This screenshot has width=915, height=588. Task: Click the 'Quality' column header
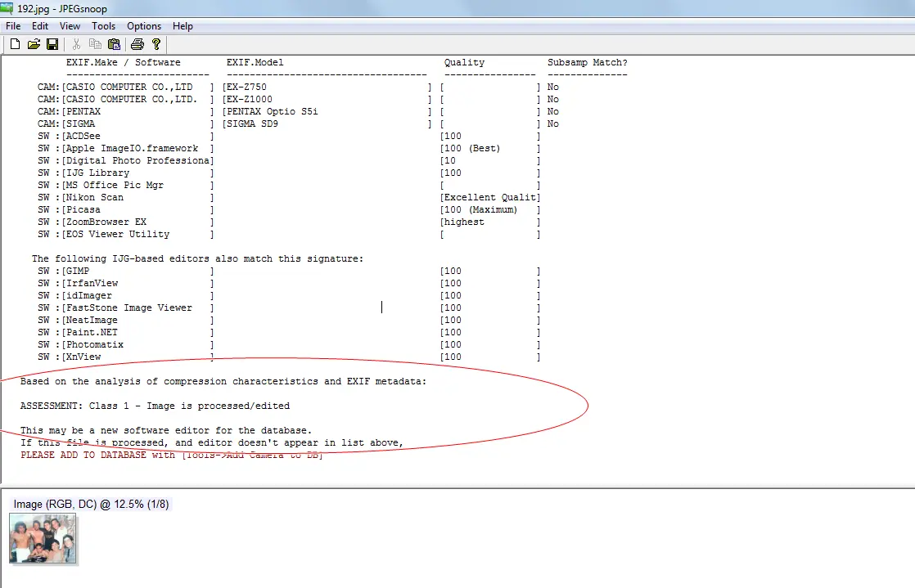(x=465, y=62)
